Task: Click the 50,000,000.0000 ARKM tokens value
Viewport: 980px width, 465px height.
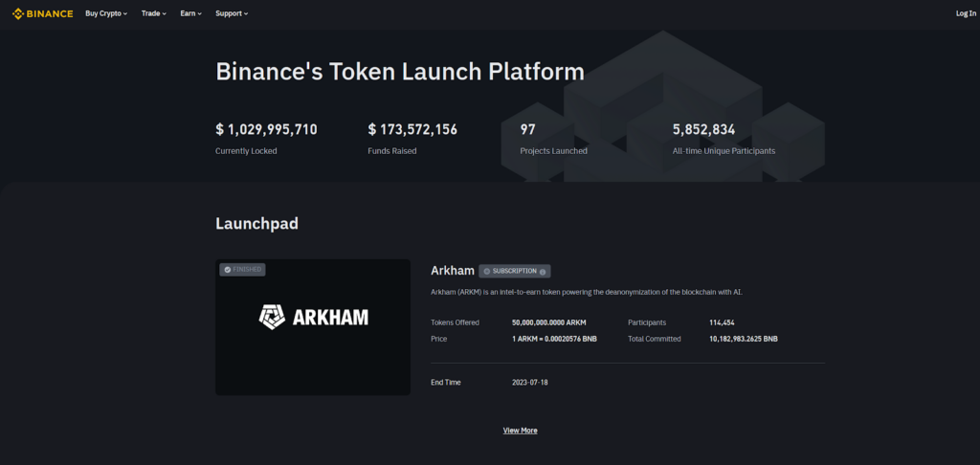Action: tap(548, 322)
